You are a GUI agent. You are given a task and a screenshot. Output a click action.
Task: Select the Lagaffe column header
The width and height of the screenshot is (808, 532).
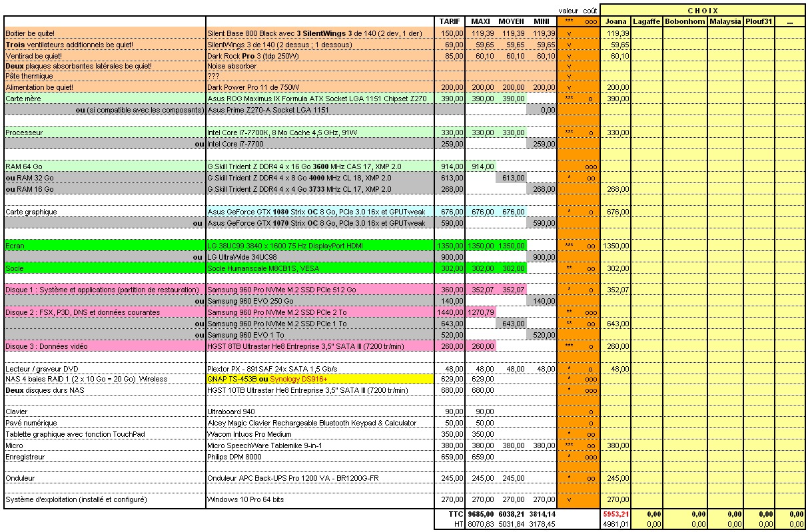[647, 21]
